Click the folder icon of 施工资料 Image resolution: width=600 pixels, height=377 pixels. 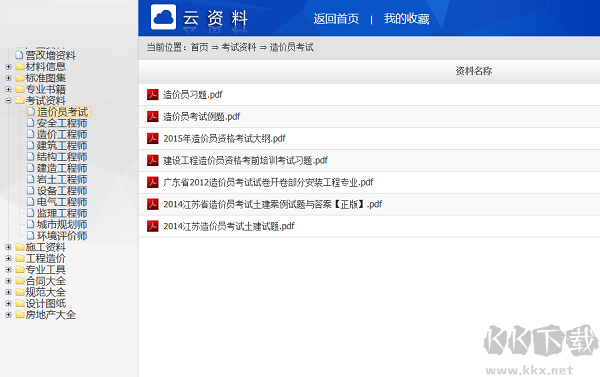coord(20,247)
